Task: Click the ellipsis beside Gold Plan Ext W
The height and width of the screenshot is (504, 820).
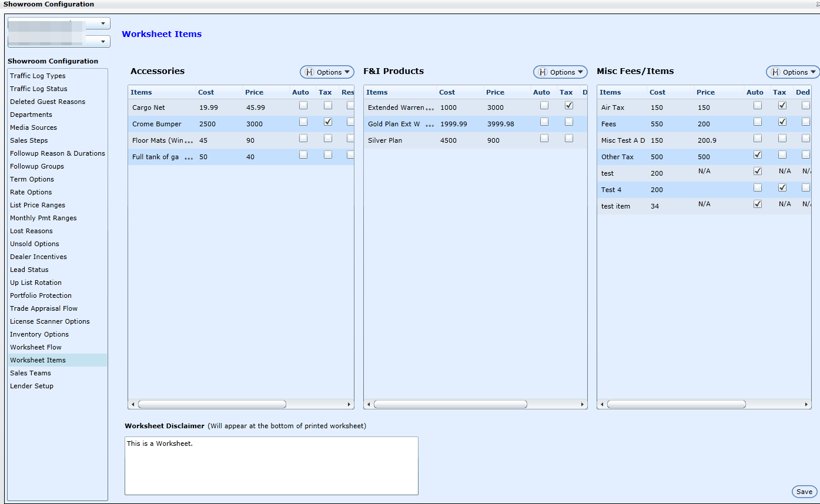Action: [x=430, y=125]
